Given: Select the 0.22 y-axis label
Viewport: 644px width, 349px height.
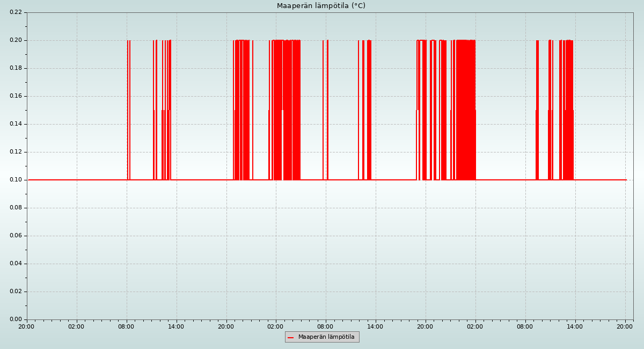Looking at the screenshot, I should [x=16, y=12].
